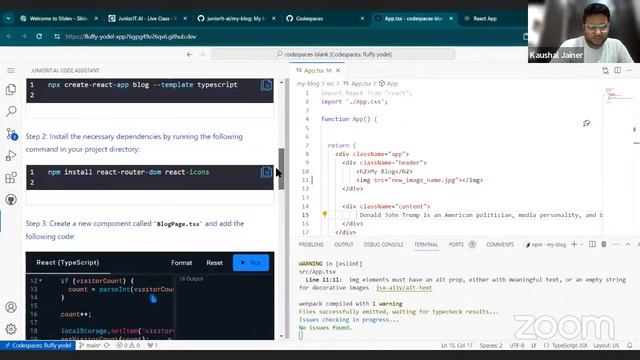Split the terminal panel
The image size is (640, 360).
[592, 244]
